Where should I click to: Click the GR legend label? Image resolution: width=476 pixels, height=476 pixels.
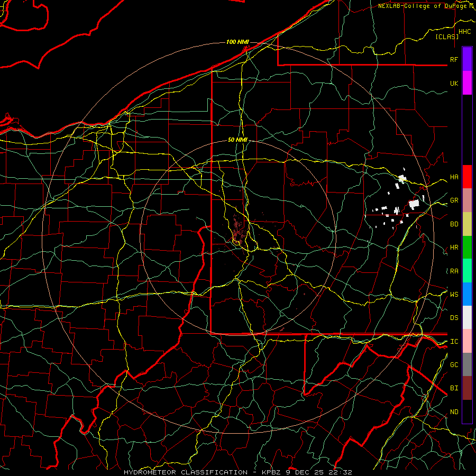point(454,200)
